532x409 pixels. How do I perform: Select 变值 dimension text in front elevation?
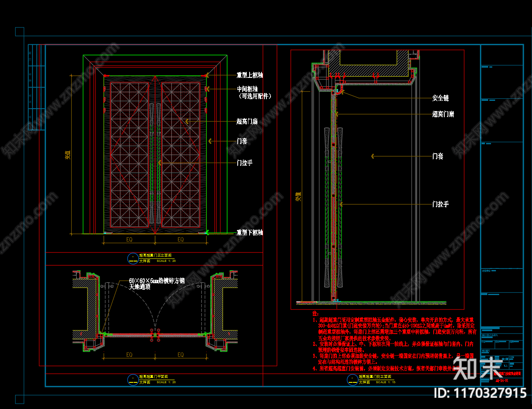pyautogui.click(x=68, y=155)
